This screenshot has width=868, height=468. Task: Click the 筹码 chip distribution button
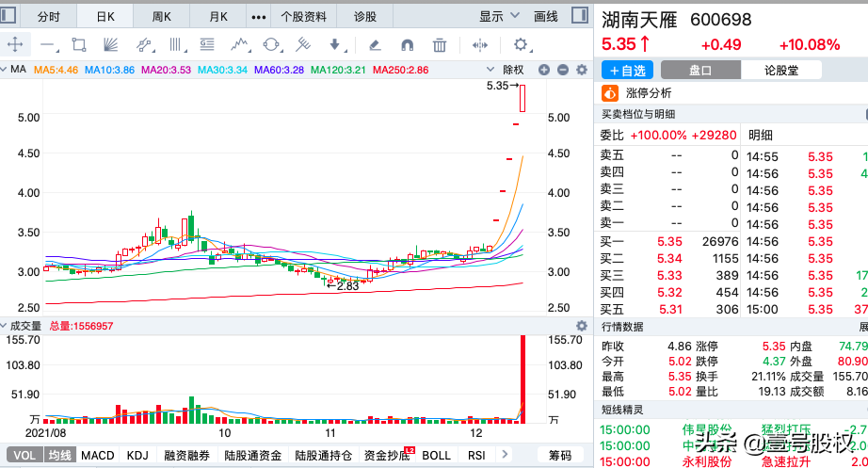(560, 455)
